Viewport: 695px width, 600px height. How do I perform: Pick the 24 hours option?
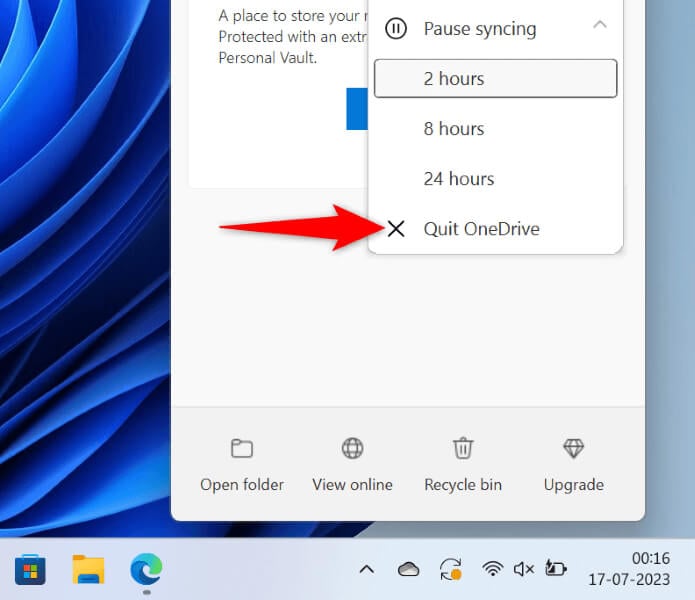pyautogui.click(x=496, y=179)
